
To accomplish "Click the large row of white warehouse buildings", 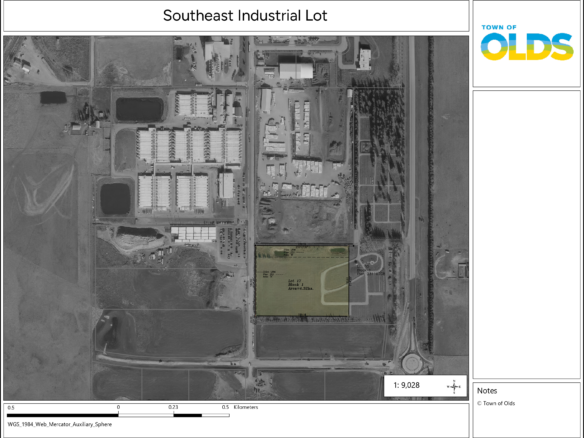I will coord(189,146).
